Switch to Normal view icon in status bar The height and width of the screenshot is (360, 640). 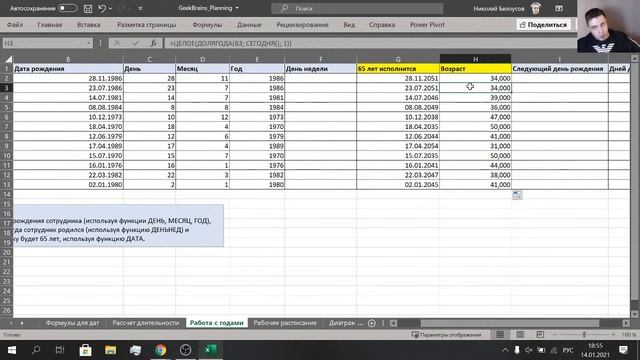(x=500, y=335)
